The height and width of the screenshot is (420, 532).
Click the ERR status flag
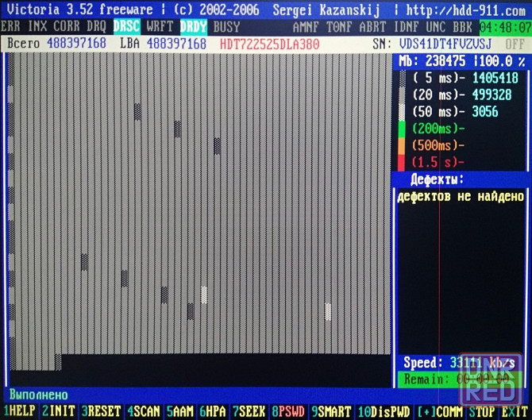[10, 26]
